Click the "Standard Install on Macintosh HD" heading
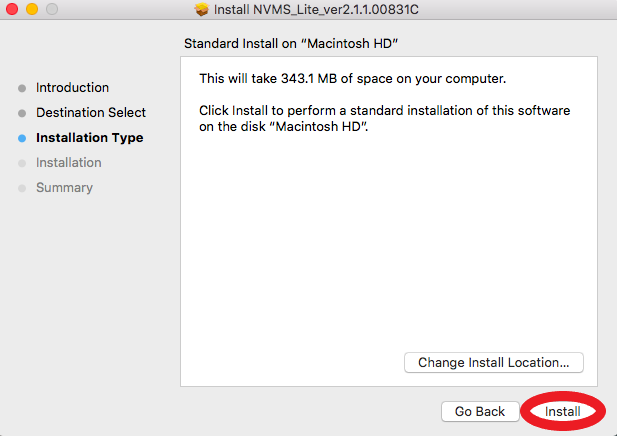 (x=292, y=44)
